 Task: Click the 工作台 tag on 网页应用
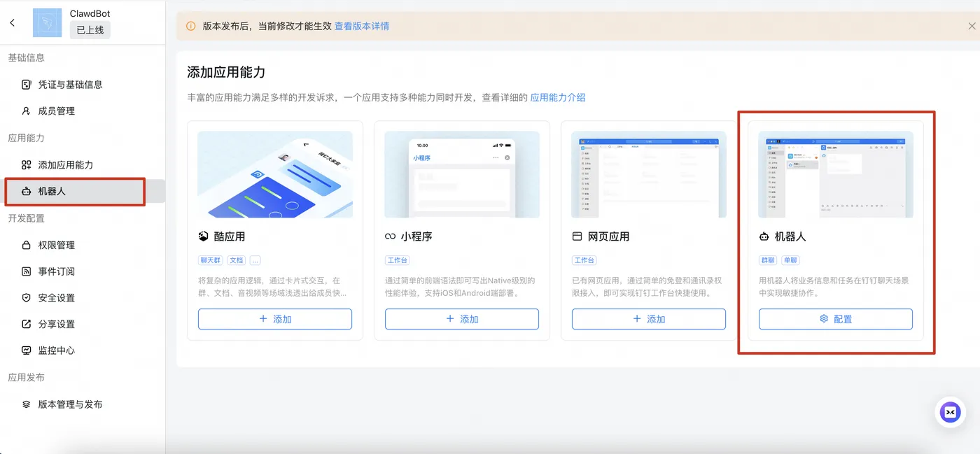[x=584, y=260]
